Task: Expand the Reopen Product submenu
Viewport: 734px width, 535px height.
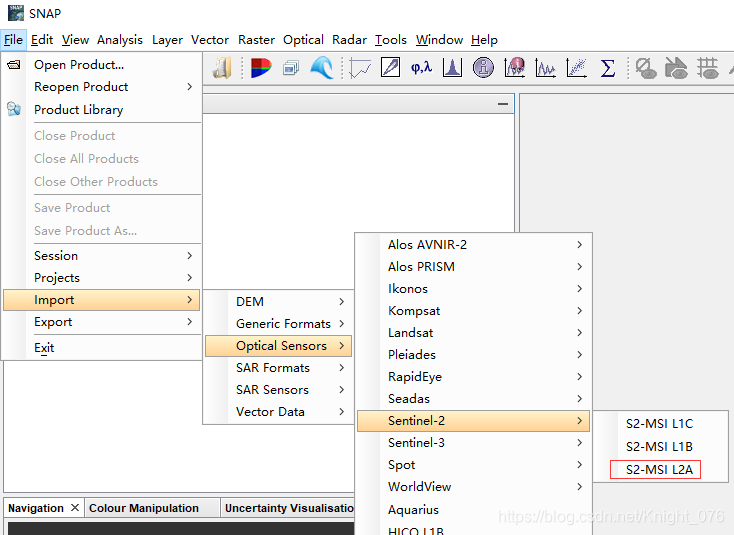Action: pos(102,87)
